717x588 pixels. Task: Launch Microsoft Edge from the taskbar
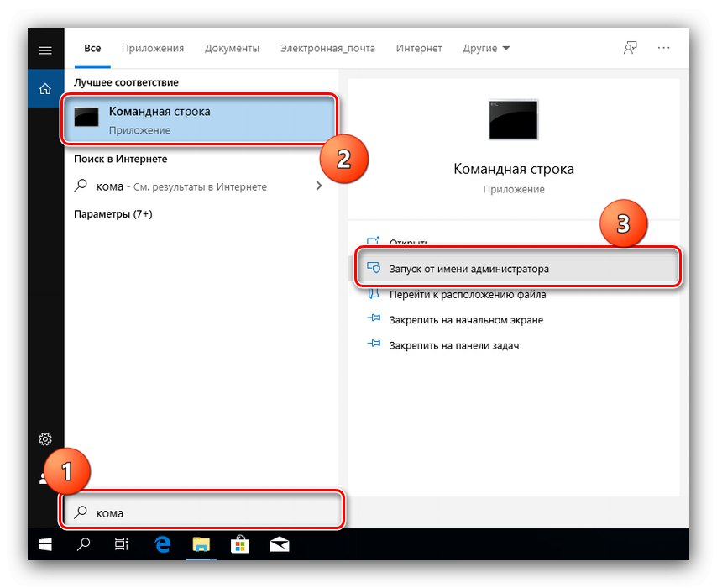[162, 544]
